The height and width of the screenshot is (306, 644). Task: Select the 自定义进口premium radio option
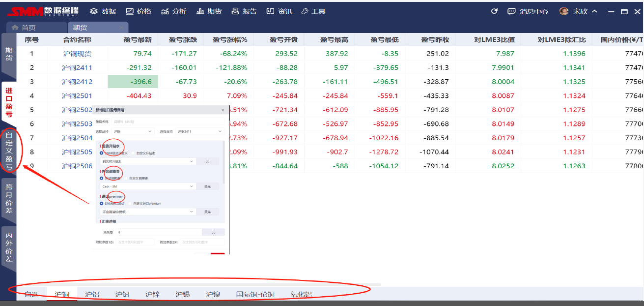(x=130, y=204)
